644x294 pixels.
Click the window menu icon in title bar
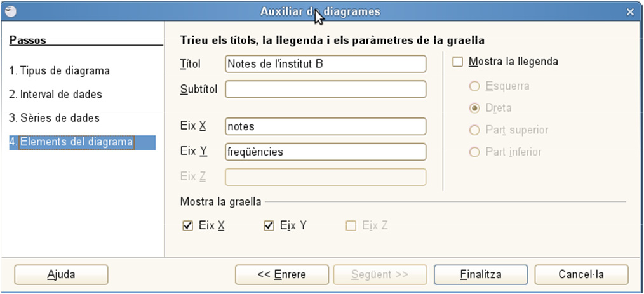(x=10, y=11)
